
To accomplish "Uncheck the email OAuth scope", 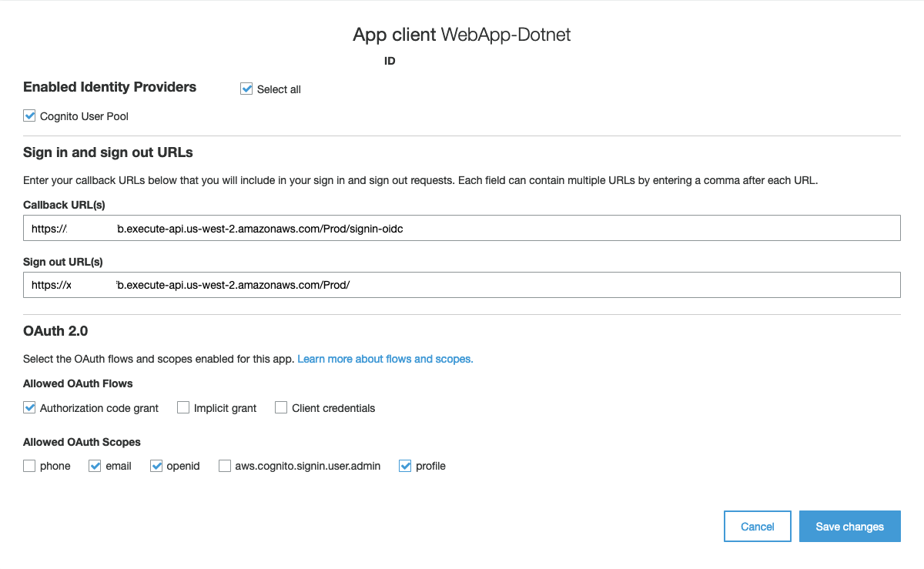I will coord(95,466).
